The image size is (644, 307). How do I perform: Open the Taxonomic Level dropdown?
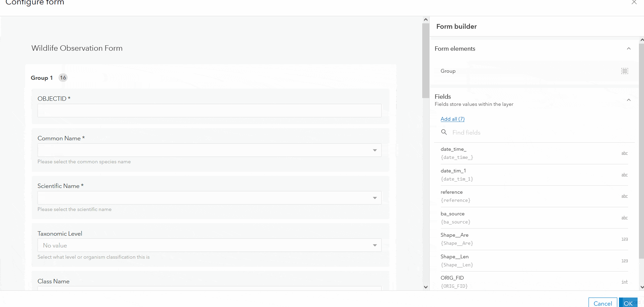375,245
